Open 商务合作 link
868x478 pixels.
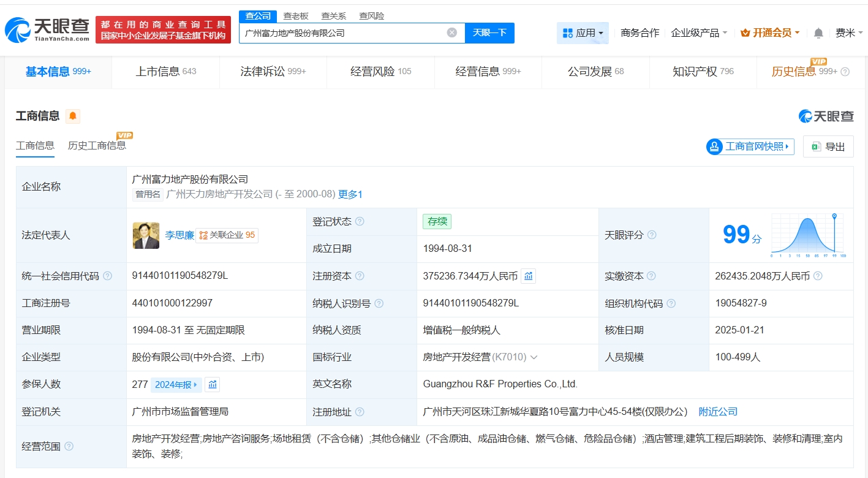click(640, 33)
